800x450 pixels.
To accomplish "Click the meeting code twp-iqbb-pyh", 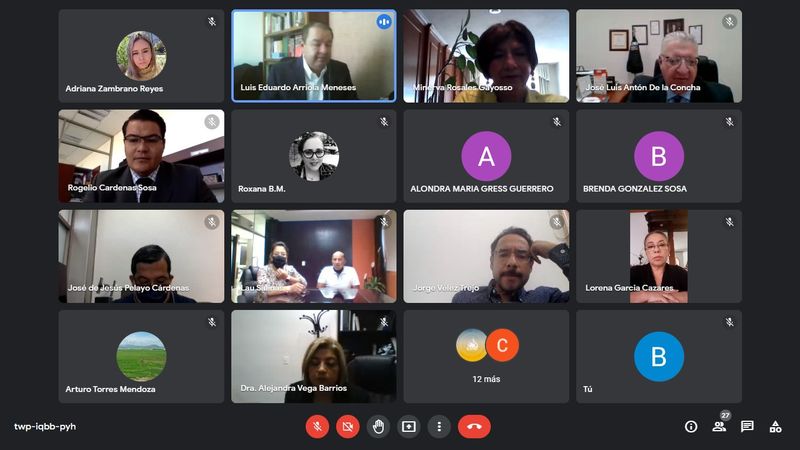I will 45,427.
